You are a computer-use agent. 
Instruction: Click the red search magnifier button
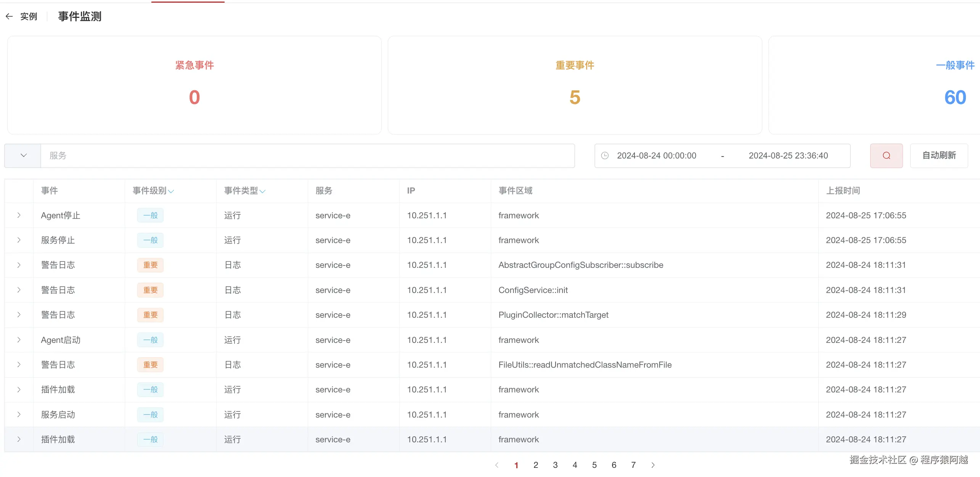pyautogui.click(x=886, y=155)
